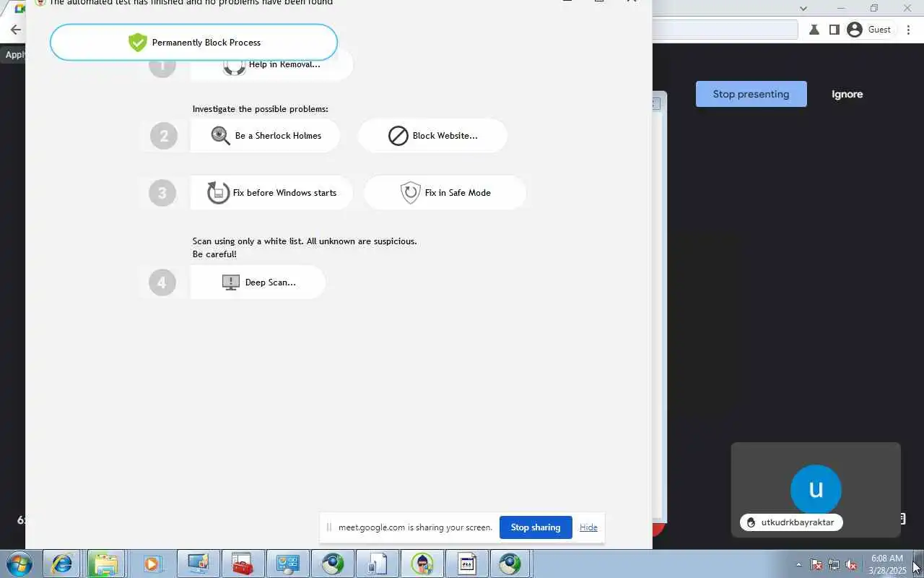
Task: Click the control panel window icon in the taskbar
Action: [287, 564]
